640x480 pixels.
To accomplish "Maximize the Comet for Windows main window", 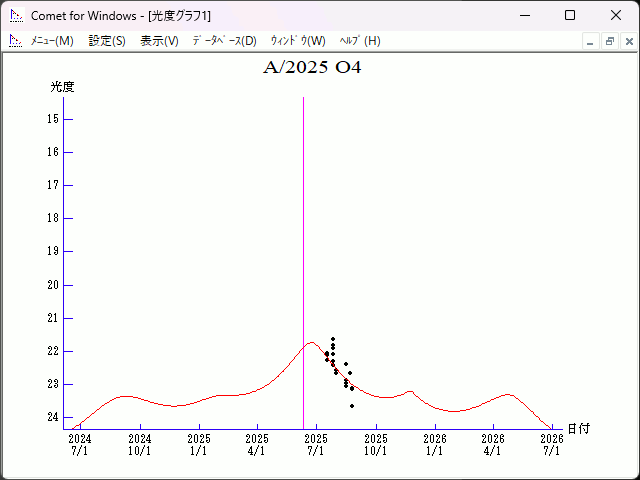I will point(570,16).
